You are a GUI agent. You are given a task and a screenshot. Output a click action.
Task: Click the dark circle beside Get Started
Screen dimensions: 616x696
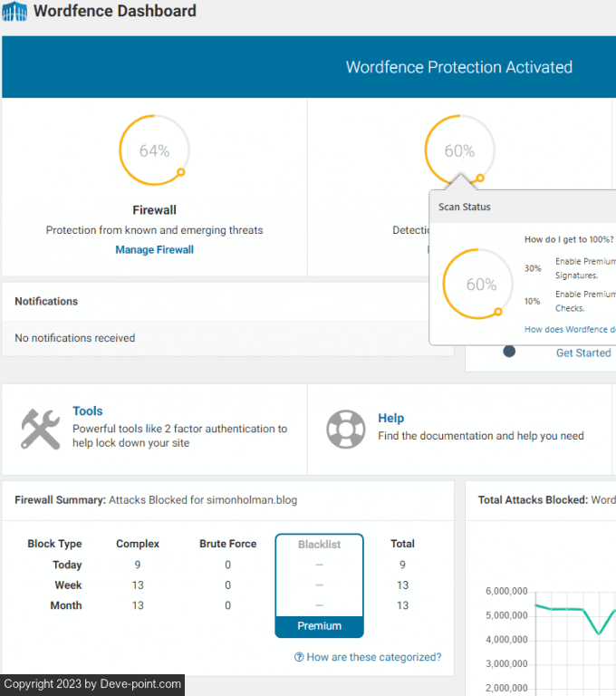(509, 352)
